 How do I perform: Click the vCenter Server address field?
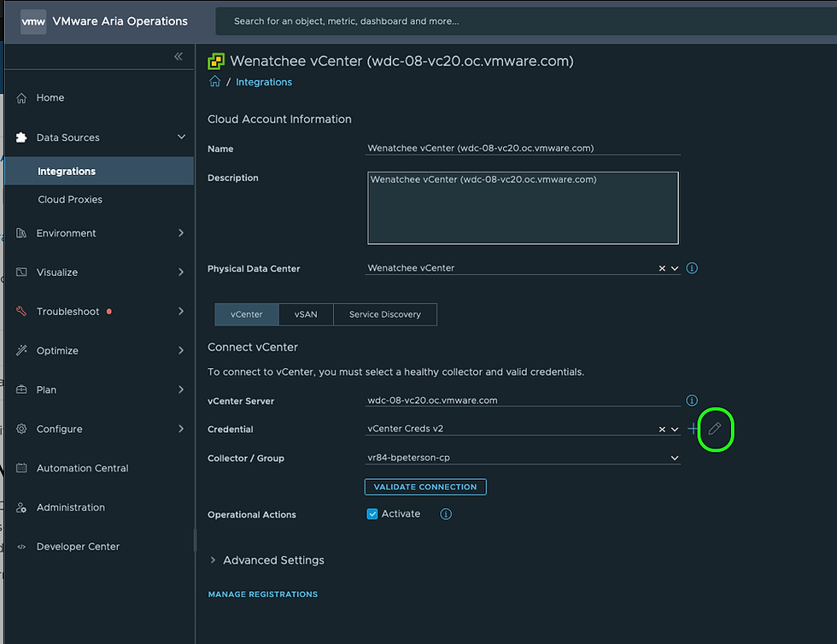(x=523, y=401)
